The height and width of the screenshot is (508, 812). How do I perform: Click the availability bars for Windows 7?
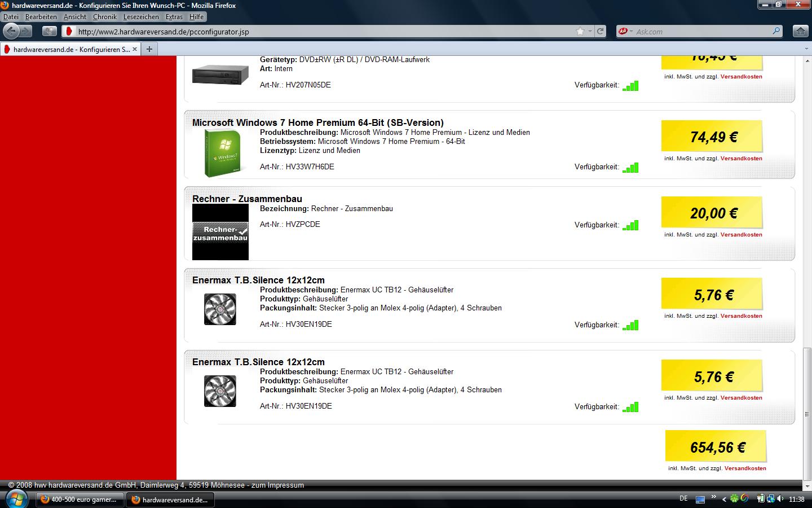point(630,168)
